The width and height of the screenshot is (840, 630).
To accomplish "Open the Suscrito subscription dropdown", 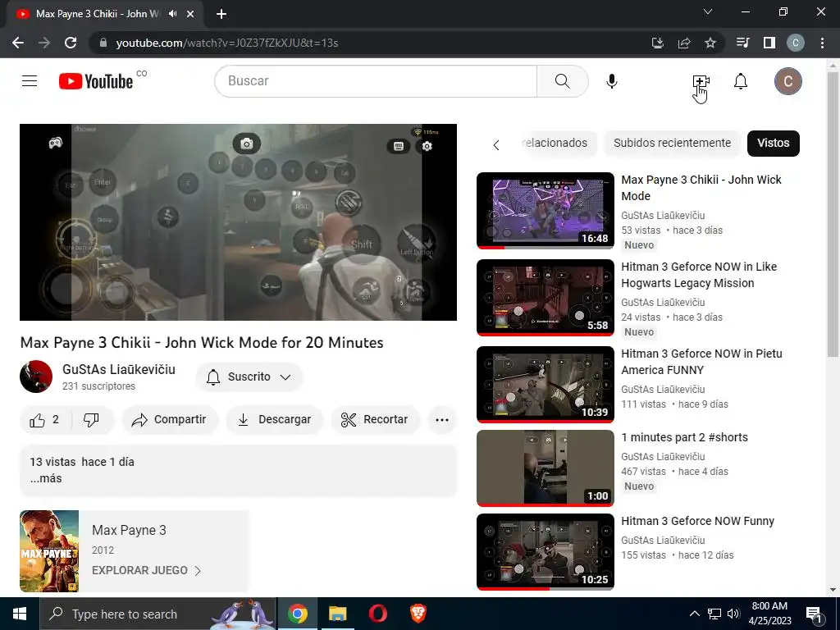I will [249, 377].
